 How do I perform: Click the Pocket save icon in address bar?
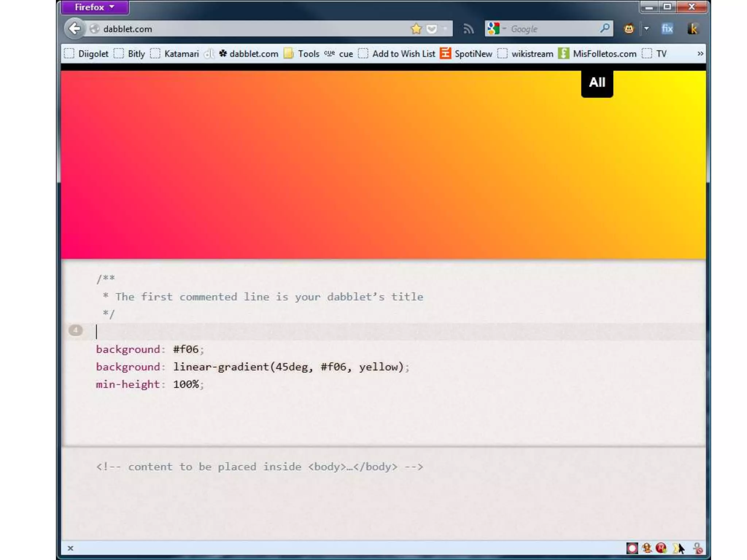click(432, 29)
